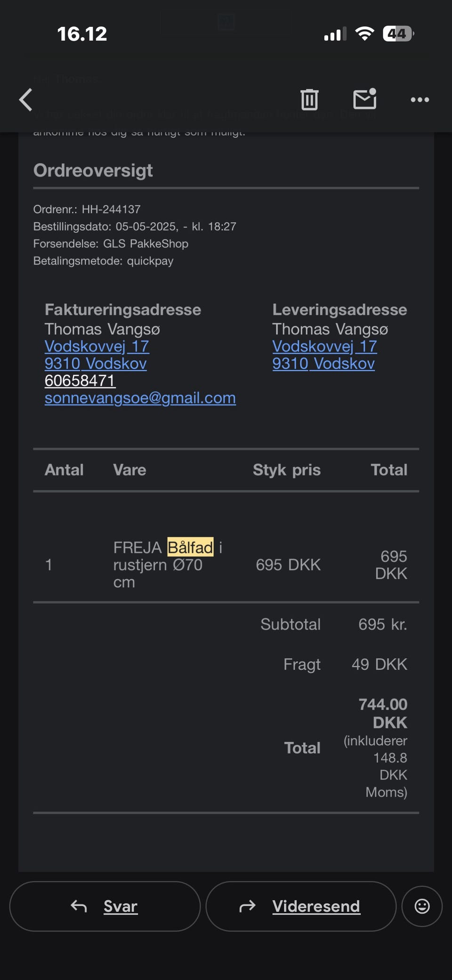Screen dimensions: 452x980
Task: Open delivery 9310 Vodskov link
Action: pos(323,364)
